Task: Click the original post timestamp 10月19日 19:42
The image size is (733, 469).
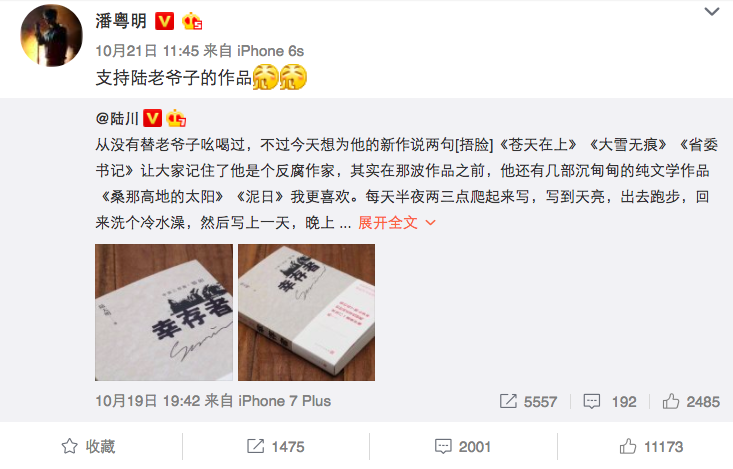Action: tap(148, 401)
